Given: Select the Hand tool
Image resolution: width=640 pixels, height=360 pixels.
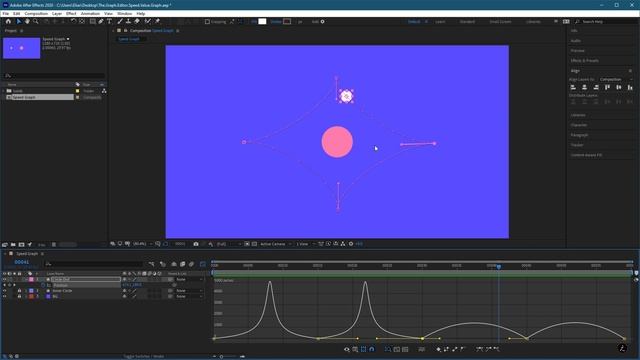Looking at the screenshot, I should pyautogui.click(x=27, y=21).
